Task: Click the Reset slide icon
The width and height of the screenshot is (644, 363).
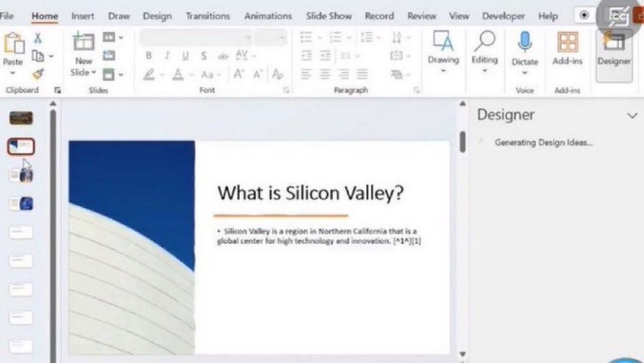Action: pos(109,56)
